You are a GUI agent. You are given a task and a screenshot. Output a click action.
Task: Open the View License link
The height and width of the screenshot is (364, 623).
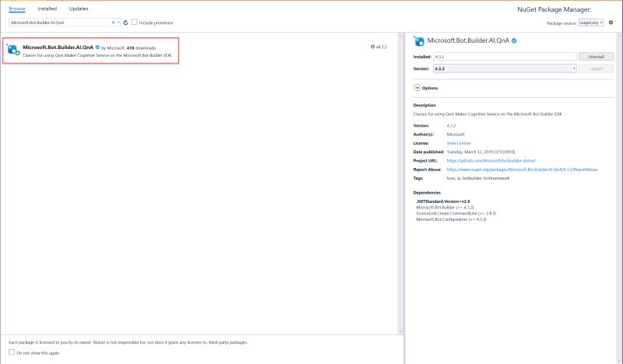[459, 143]
